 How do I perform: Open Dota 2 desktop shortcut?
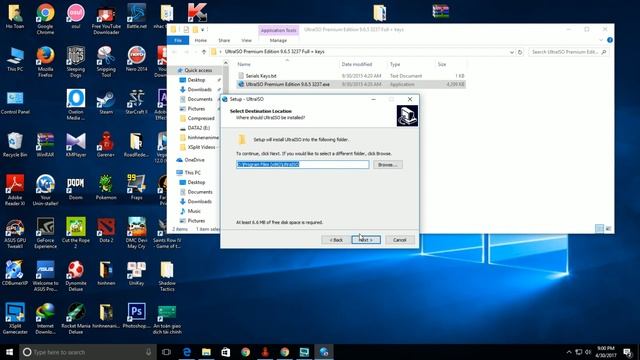(106, 231)
